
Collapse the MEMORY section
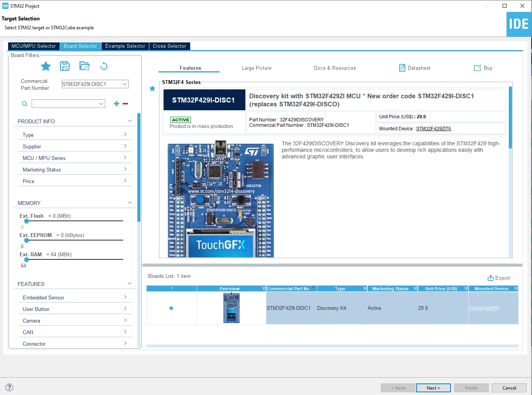pyautogui.click(x=130, y=203)
